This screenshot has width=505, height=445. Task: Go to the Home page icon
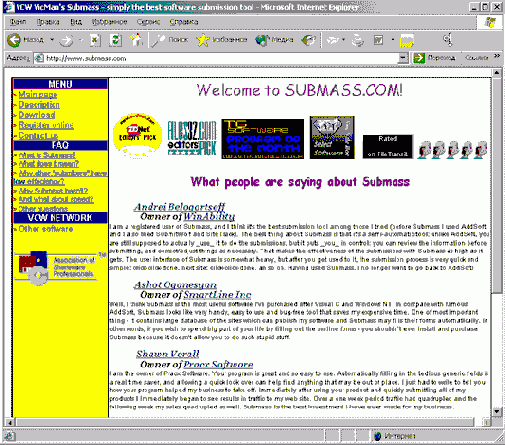click(x=136, y=40)
